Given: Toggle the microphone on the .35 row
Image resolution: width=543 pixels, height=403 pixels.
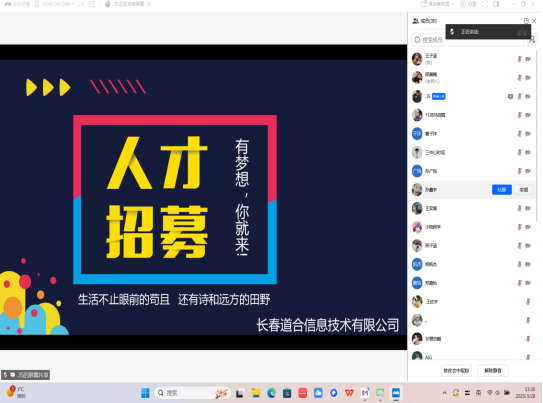Looking at the screenshot, I should click(x=519, y=96).
